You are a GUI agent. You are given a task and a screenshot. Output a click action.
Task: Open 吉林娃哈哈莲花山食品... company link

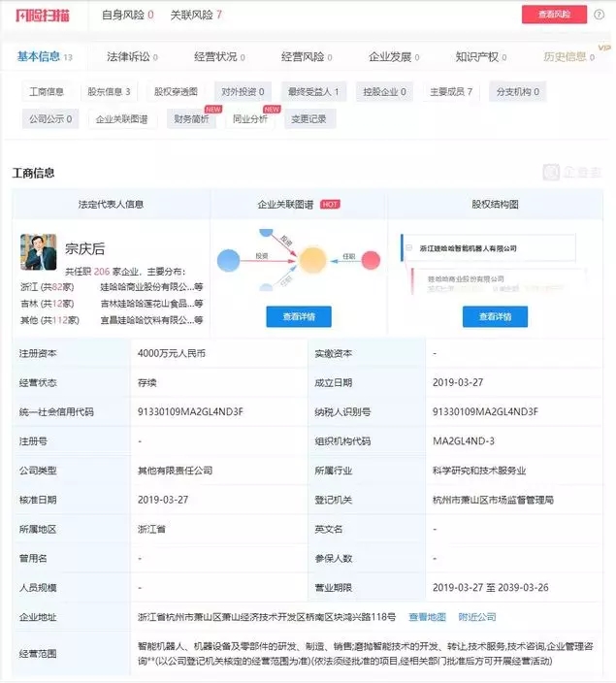[x=151, y=303]
